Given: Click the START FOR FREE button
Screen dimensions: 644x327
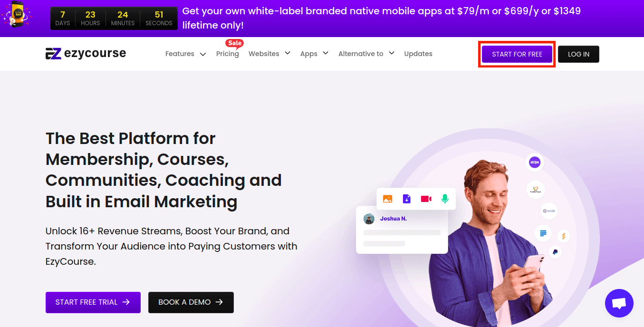Looking at the screenshot, I should coord(517,54).
